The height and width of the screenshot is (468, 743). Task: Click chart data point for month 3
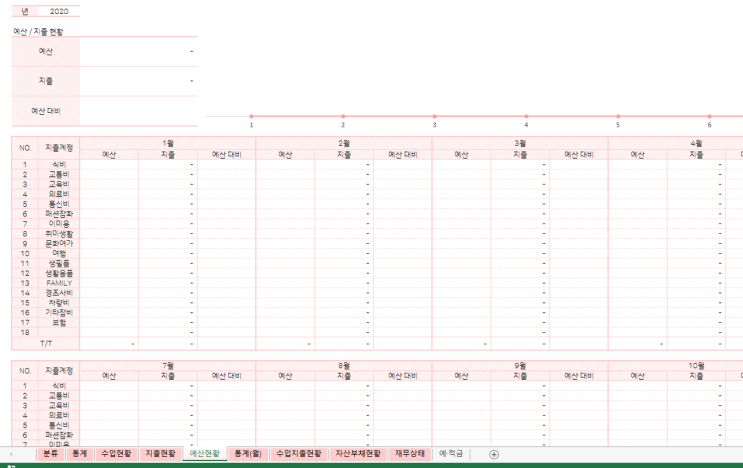435,116
